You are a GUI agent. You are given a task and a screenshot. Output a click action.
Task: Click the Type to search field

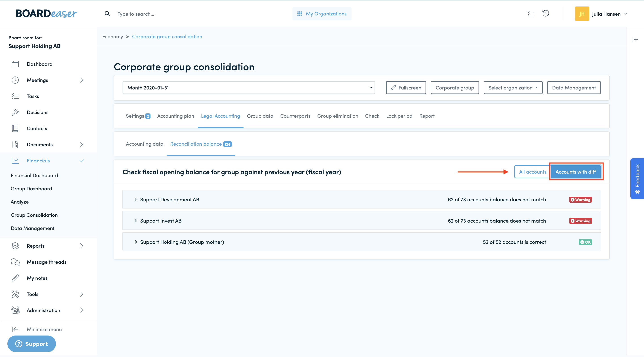click(136, 14)
